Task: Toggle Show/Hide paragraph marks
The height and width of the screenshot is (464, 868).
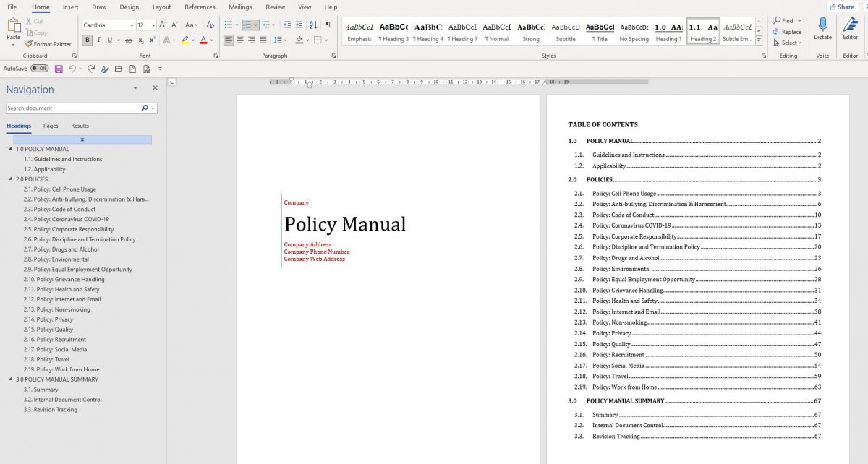Action: 328,25
